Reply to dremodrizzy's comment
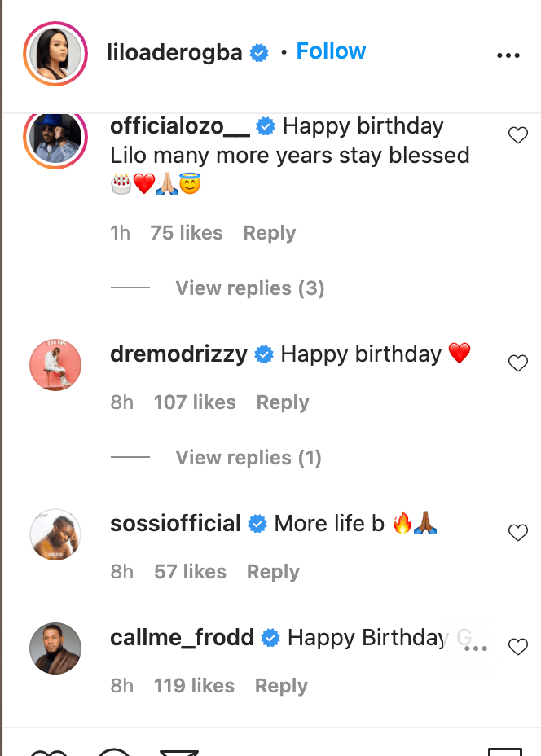The height and width of the screenshot is (756, 541). tap(282, 402)
